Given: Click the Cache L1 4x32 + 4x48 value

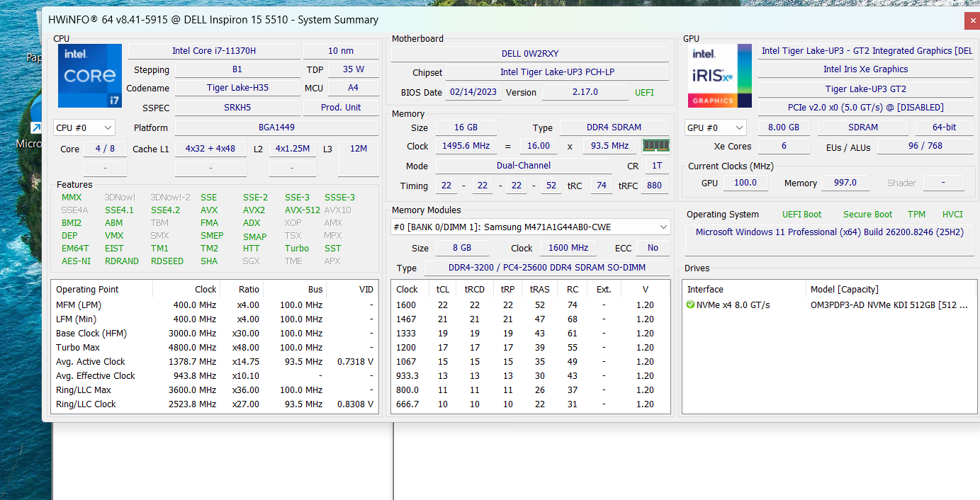Looking at the screenshot, I should pos(210,149).
